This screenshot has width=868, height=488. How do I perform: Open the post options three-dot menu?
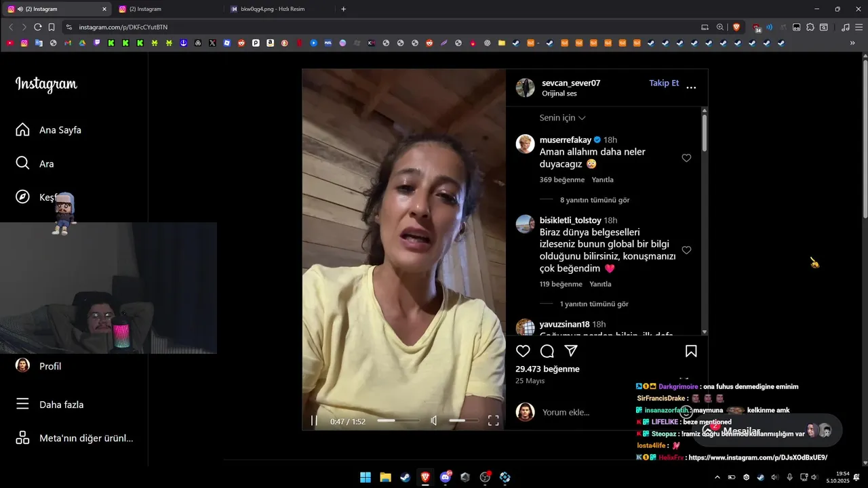tap(691, 87)
